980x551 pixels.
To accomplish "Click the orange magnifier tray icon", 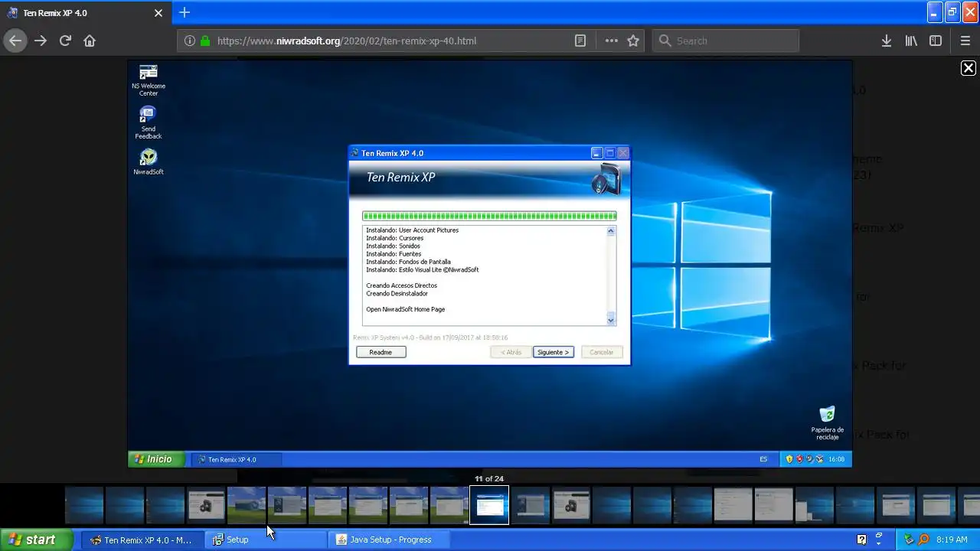I will tap(923, 540).
